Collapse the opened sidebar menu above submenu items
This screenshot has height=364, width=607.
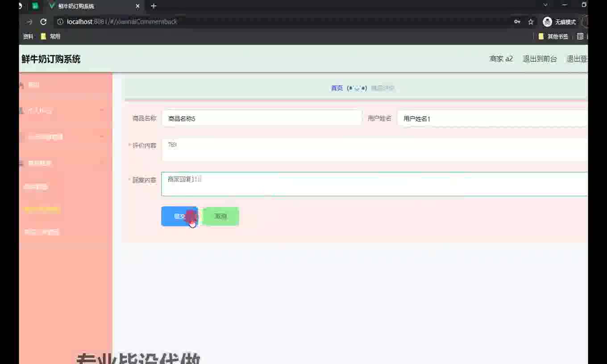tap(66, 163)
